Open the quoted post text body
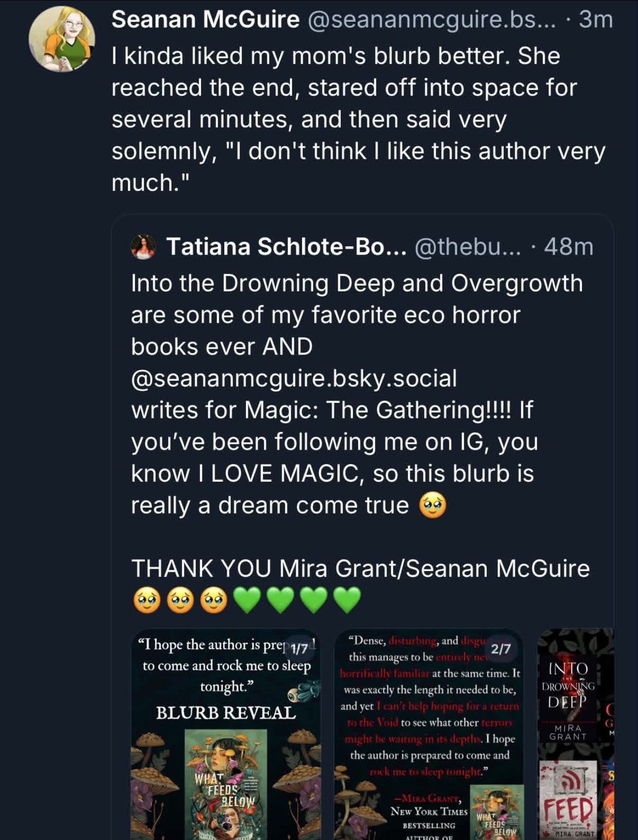Image resolution: width=638 pixels, height=840 pixels. point(360,441)
